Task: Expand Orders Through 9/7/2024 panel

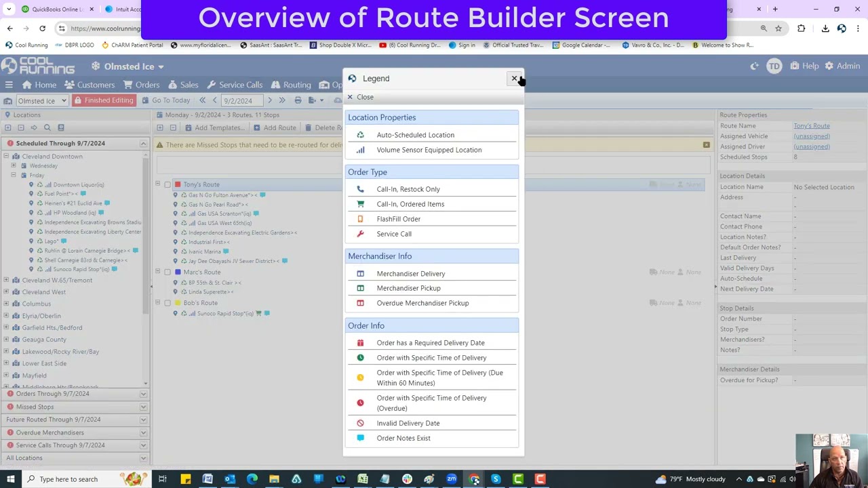Action: click(x=143, y=394)
